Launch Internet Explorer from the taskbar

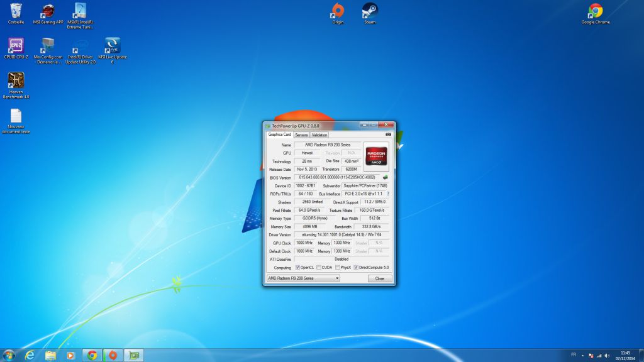click(x=30, y=355)
